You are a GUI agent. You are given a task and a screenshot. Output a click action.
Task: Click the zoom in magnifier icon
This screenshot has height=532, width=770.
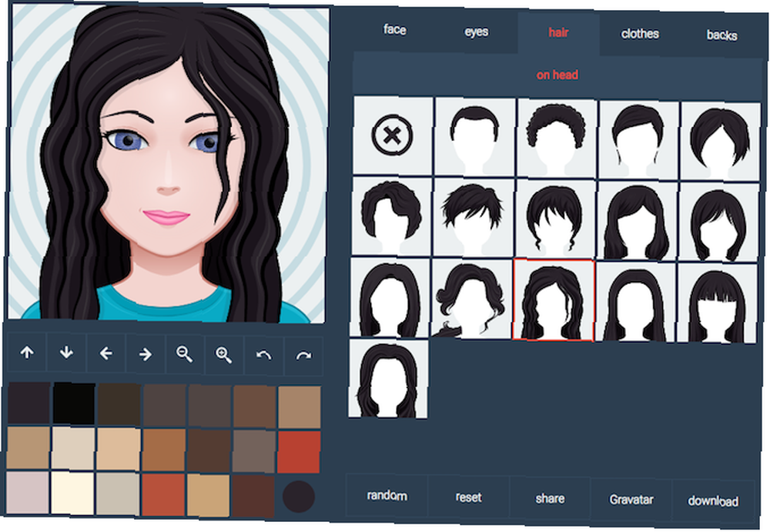224,355
